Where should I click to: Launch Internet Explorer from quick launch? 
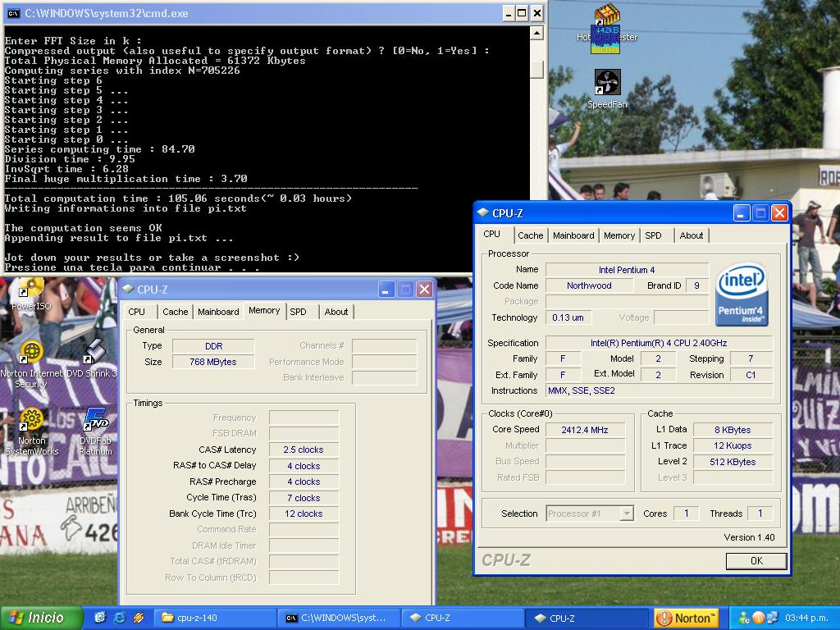point(119,618)
